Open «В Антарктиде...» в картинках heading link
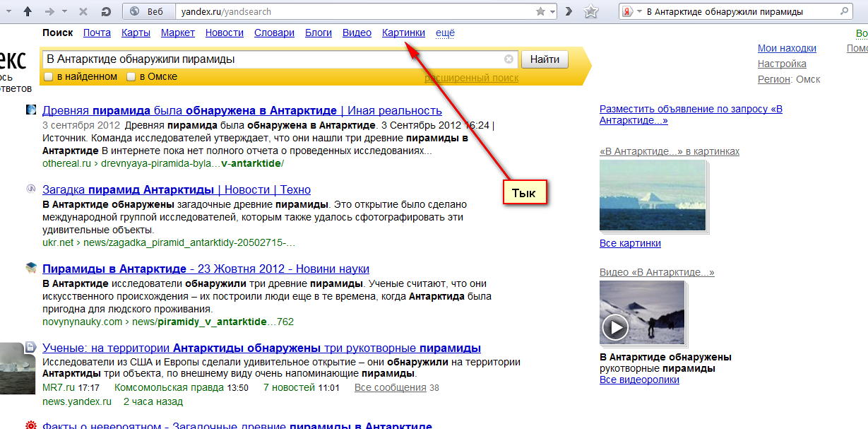Viewport: 868px width, 429px height. (670, 151)
